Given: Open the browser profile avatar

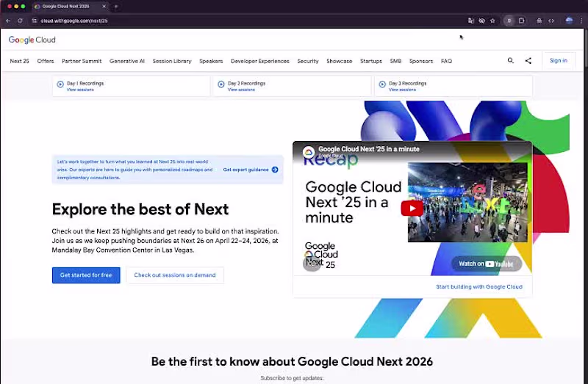Looking at the screenshot, I should [x=569, y=21].
